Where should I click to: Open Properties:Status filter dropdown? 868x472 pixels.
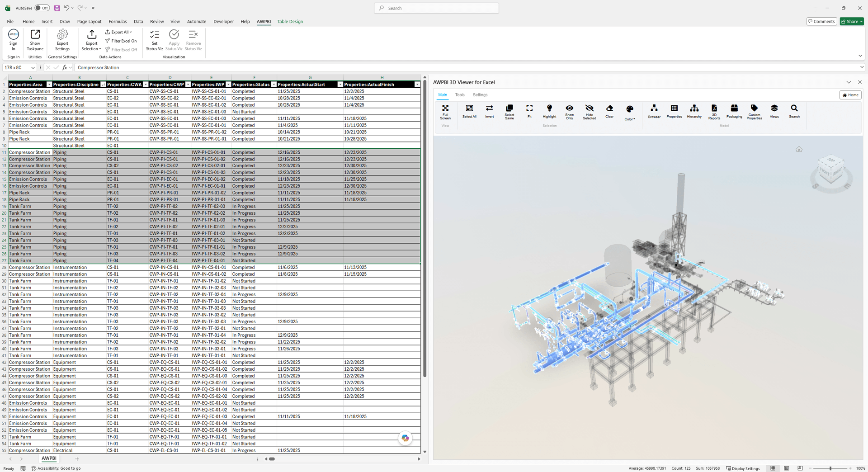click(274, 85)
